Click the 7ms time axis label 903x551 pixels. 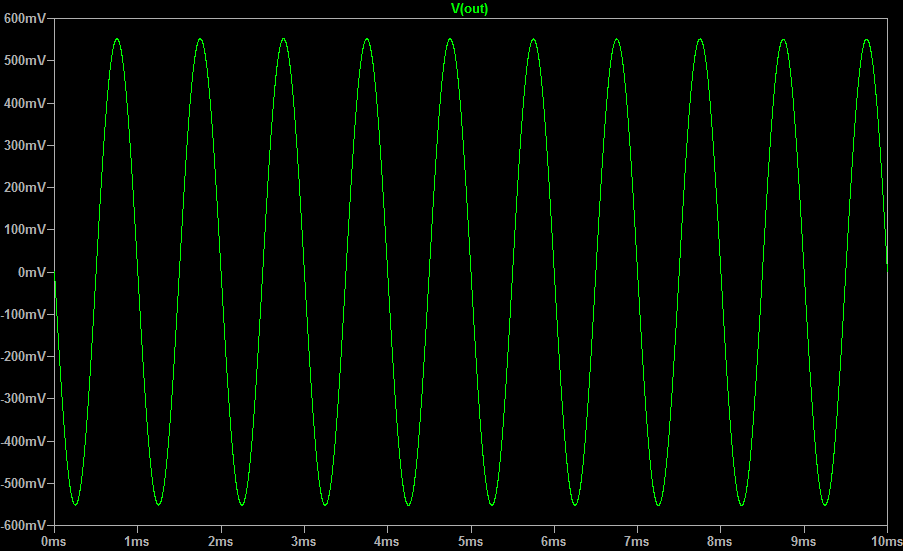pyautogui.click(x=636, y=542)
